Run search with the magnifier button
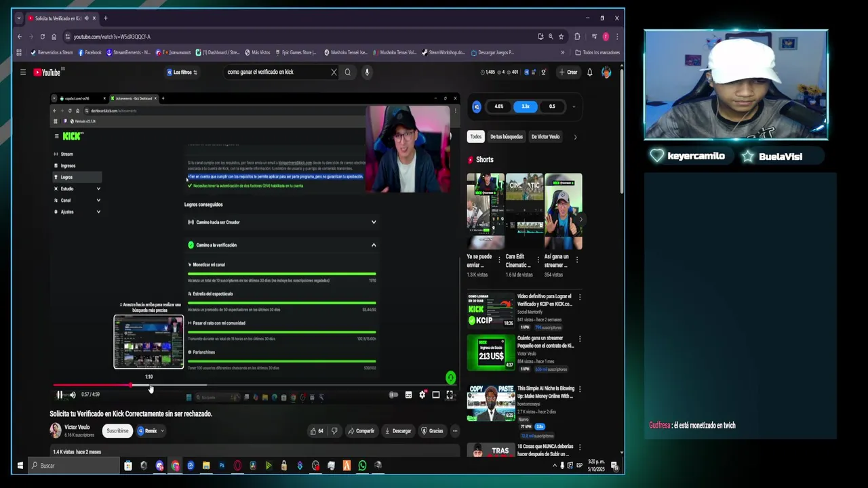868x488 pixels. pos(348,72)
